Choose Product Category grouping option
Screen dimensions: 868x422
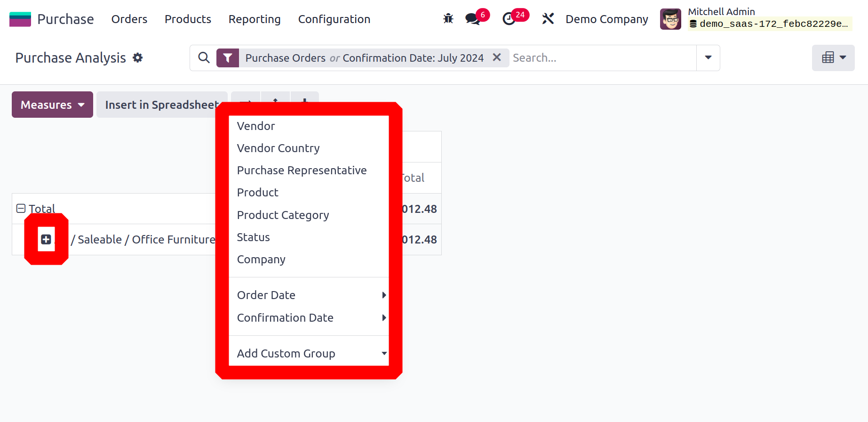coord(283,215)
